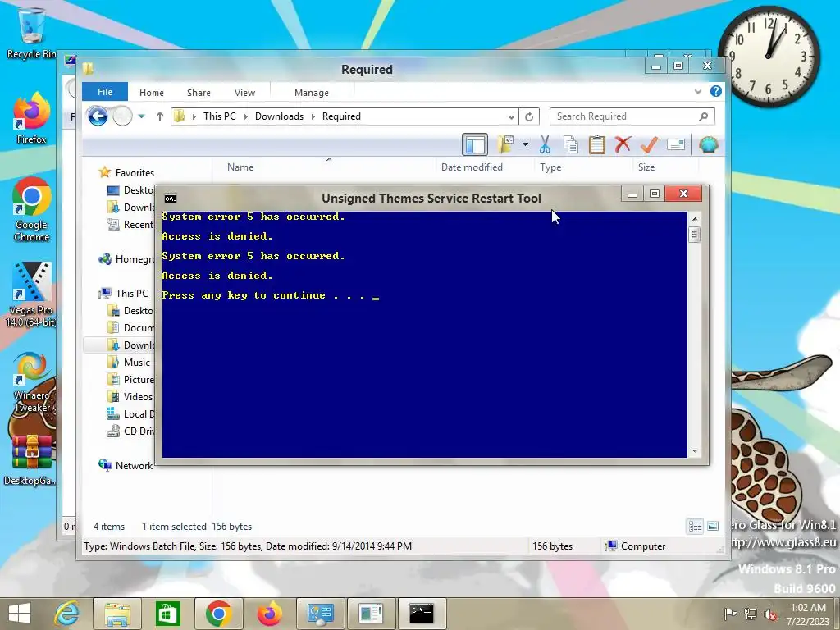Image resolution: width=840 pixels, height=630 pixels.
Task: Click Downloads in address breadcrumb
Action: coord(279,116)
